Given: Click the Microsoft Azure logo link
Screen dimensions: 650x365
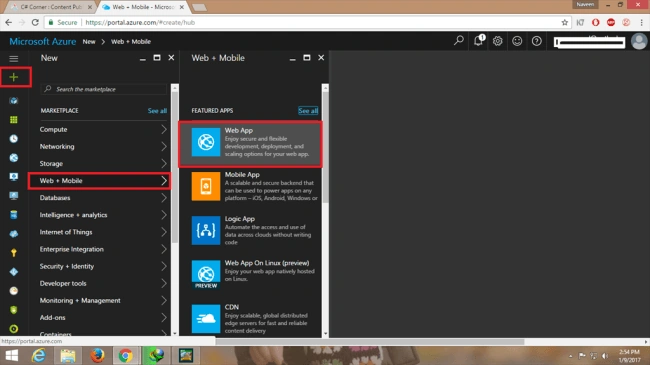Looking at the screenshot, I should (43, 41).
